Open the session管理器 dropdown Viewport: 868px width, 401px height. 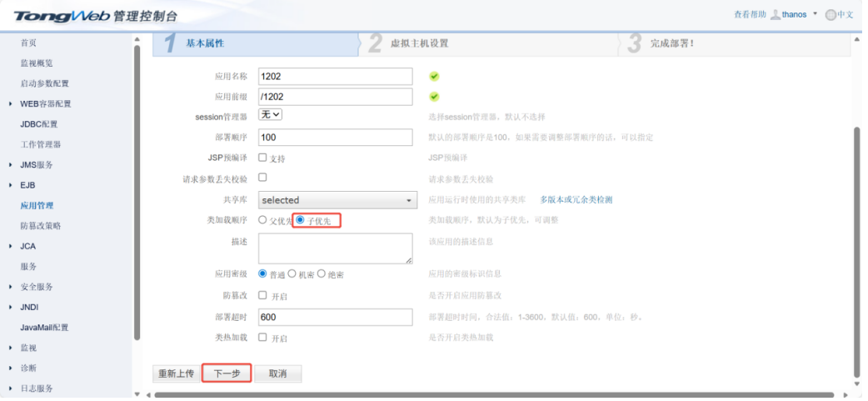click(271, 115)
